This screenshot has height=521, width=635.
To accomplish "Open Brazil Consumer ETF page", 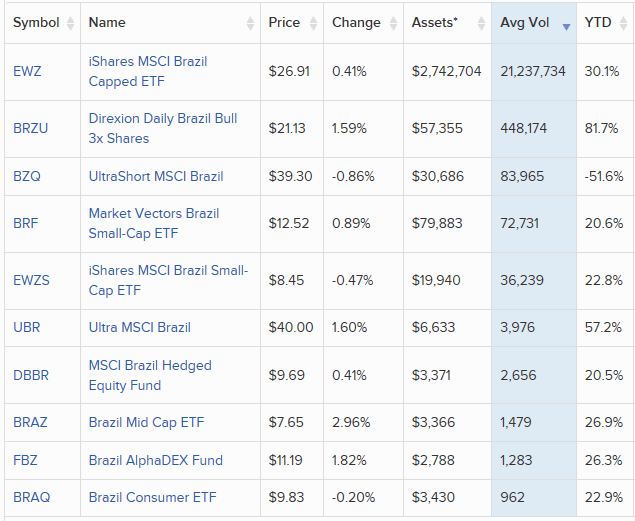I will click(x=152, y=497).
